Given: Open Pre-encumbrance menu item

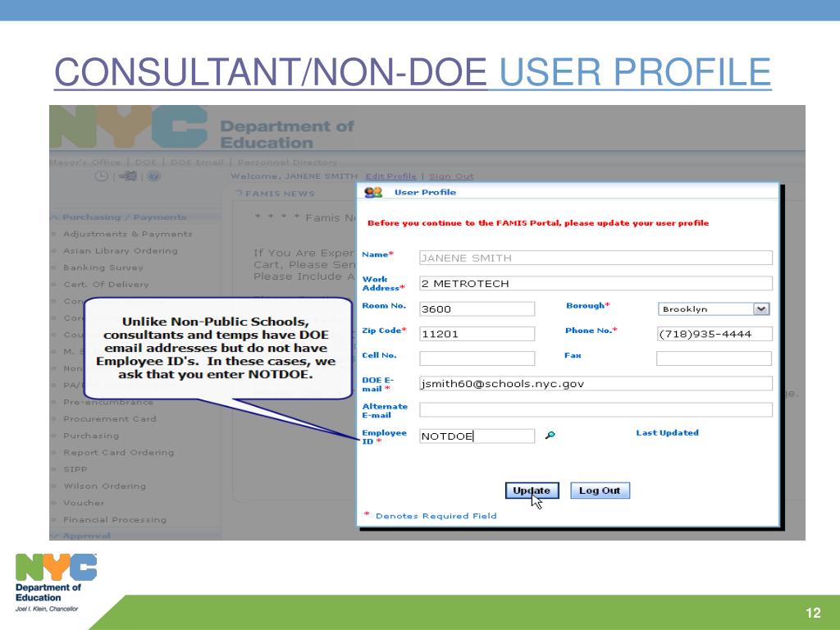Looking at the screenshot, I should 108,402.
